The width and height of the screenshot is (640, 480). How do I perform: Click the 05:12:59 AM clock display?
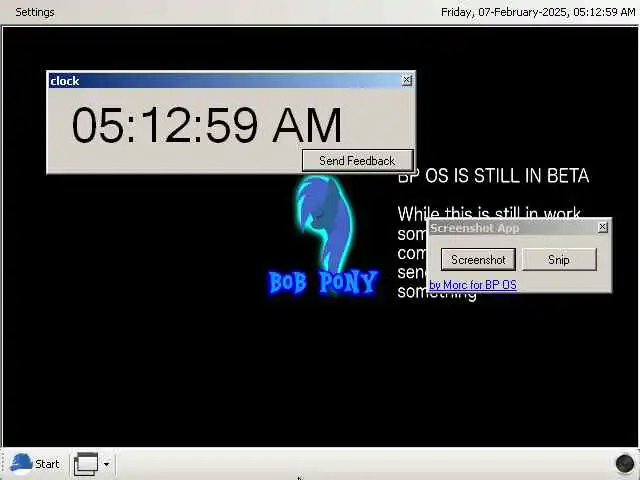click(x=207, y=124)
